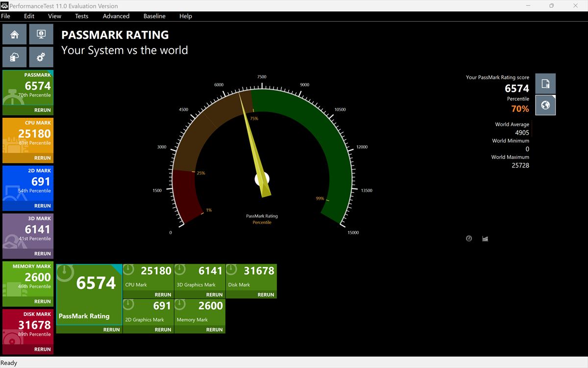Click RERUN under the CPU Mark summary tile

coord(163,295)
